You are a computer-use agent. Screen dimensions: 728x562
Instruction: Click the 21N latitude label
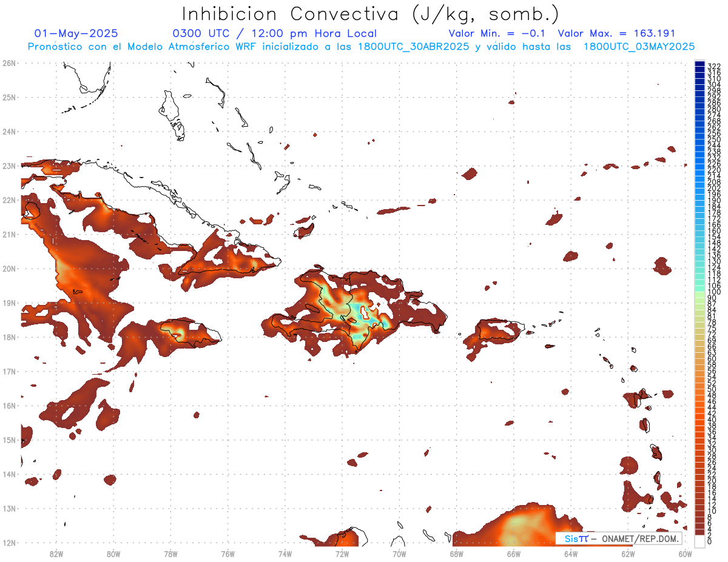pyautogui.click(x=9, y=234)
